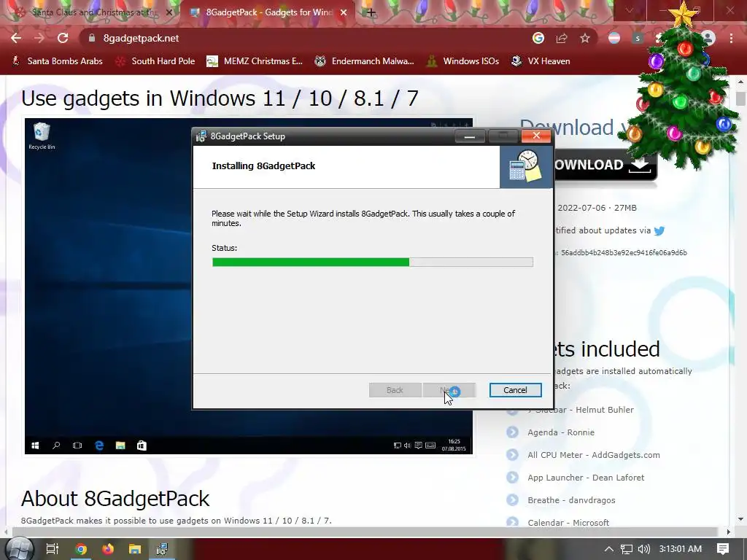
Task: Click the bullet icon next to Agenda - Ronnie
Action: click(x=513, y=432)
